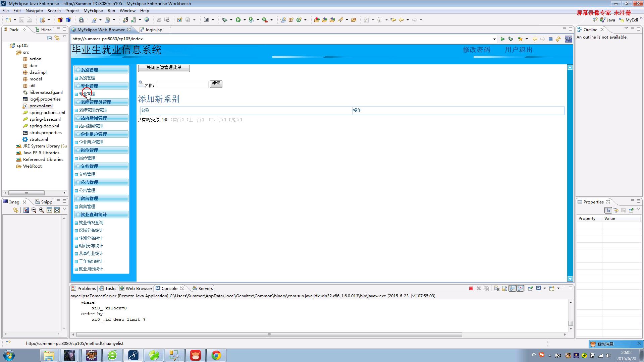Viewport: 644px width, 362px height.
Task: Open Outline view menu triangle
Action: 626,28
